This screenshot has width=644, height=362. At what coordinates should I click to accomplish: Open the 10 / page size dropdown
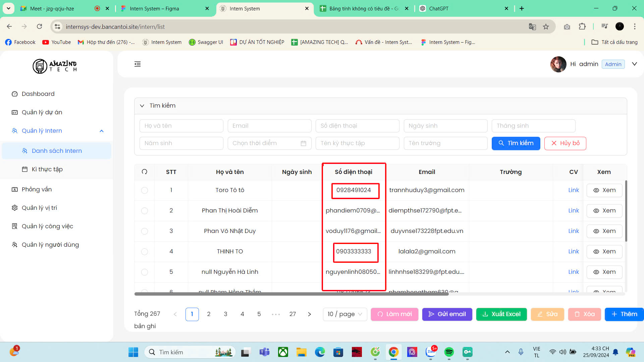(x=345, y=314)
